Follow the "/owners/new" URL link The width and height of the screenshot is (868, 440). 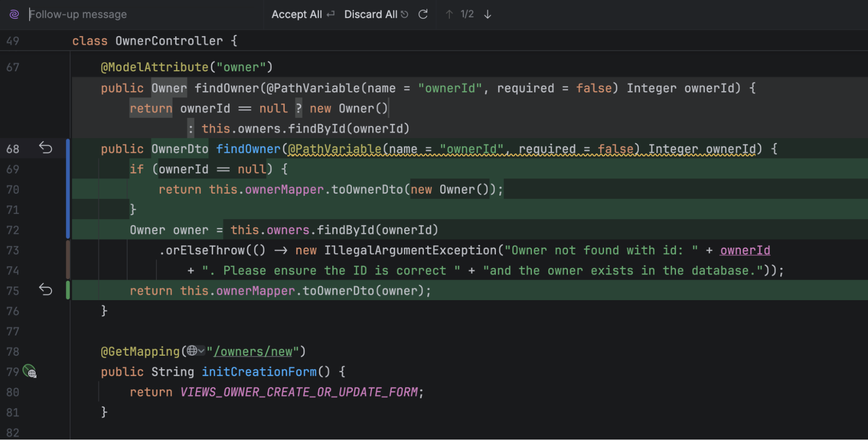tap(253, 351)
